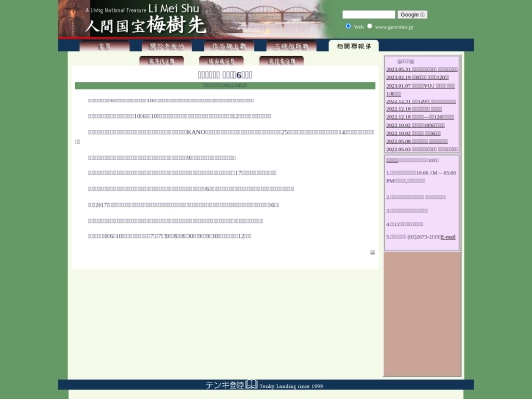Open the 2023.05.31 news link
532x399 pixels.
click(x=422, y=69)
